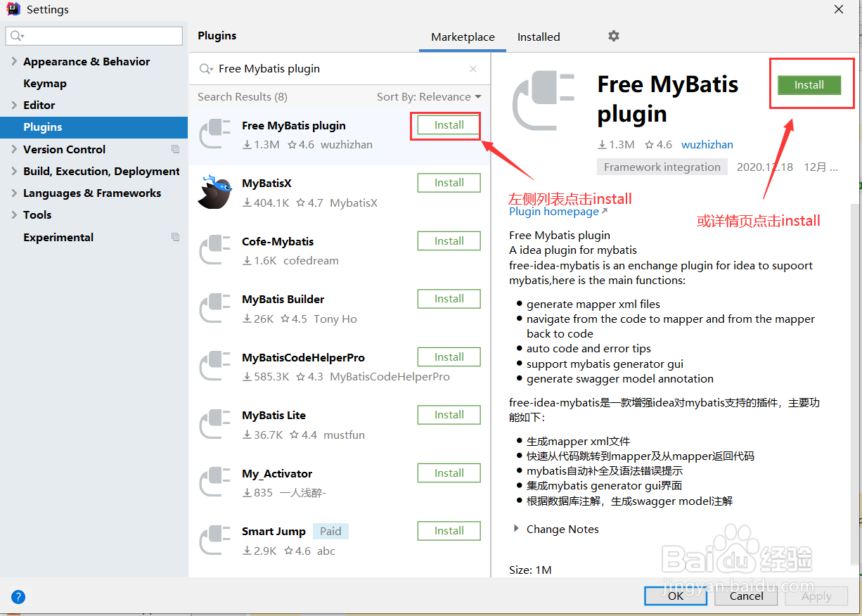Expand the Version Control node
The height and width of the screenshot is (616, 862).
[x=14, y=149]
